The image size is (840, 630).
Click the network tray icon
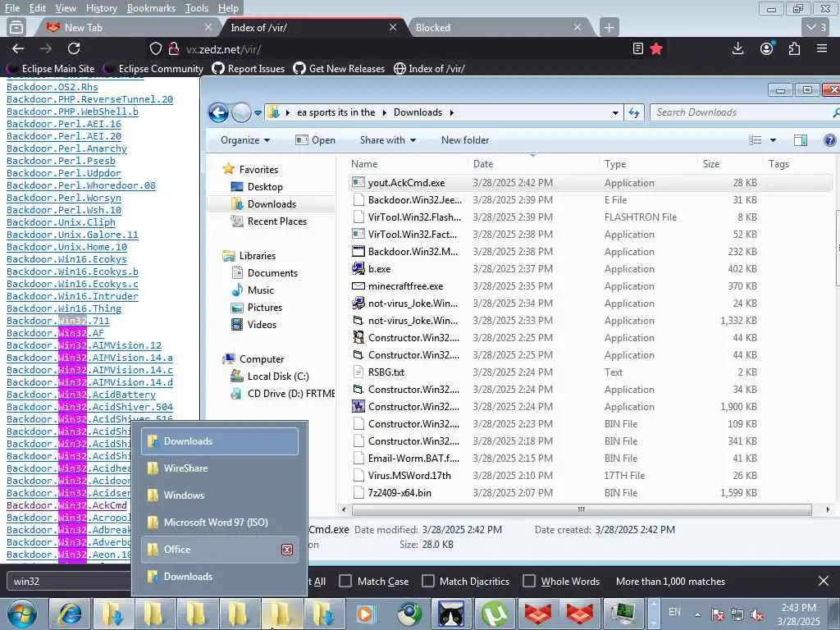point(737,614)
